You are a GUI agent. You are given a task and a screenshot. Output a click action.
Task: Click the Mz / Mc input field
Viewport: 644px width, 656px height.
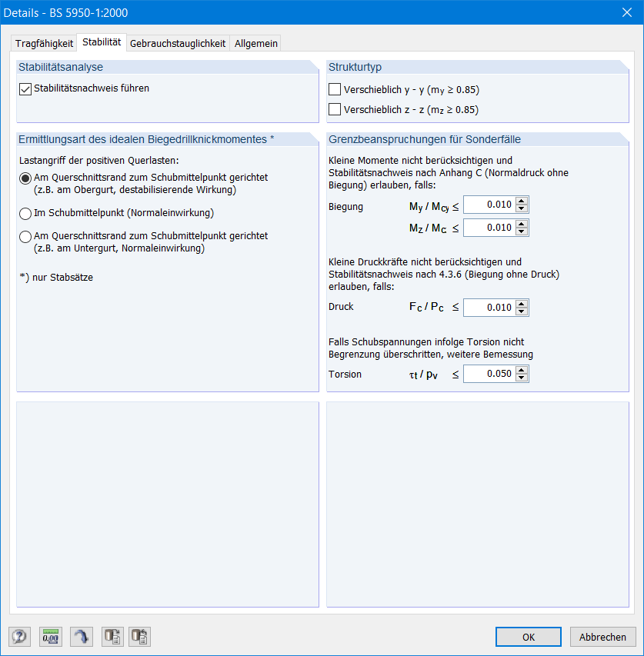pyautogui.click(x=489, y=228)
